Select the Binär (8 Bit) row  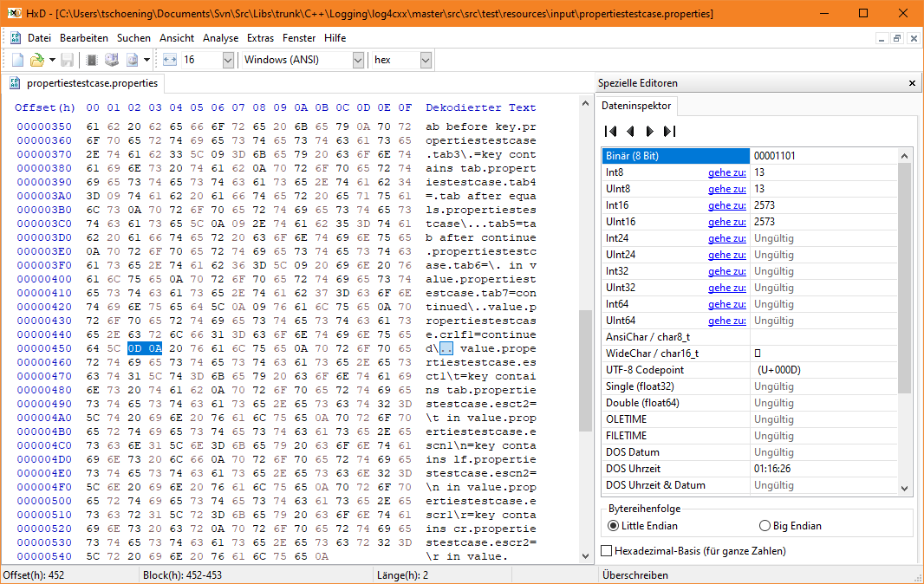[750, 156]
